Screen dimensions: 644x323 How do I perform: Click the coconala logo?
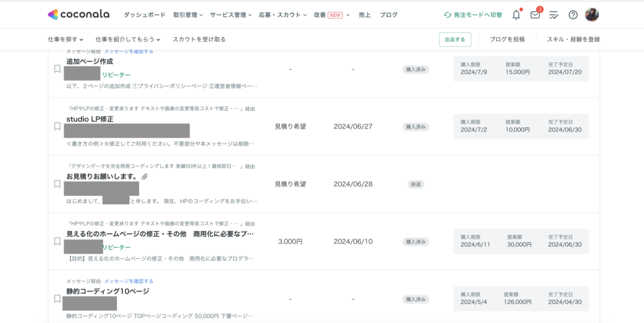(x=79, y=14)
